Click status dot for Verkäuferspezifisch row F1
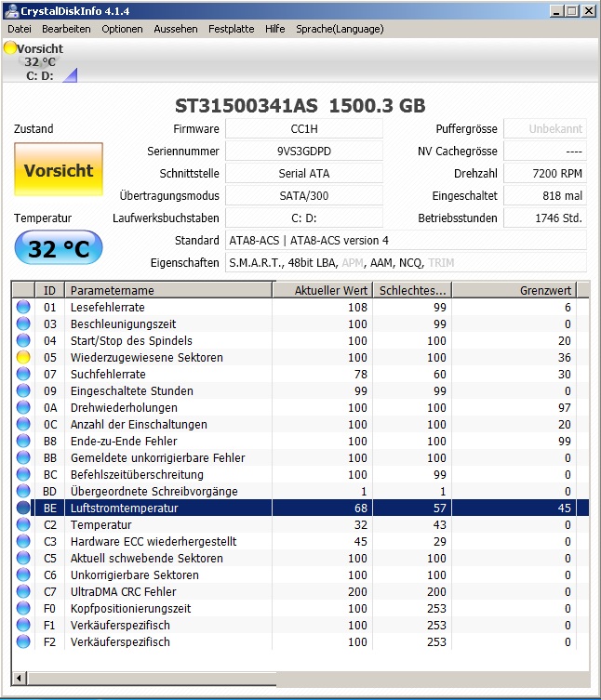 (x=23, y=625)
